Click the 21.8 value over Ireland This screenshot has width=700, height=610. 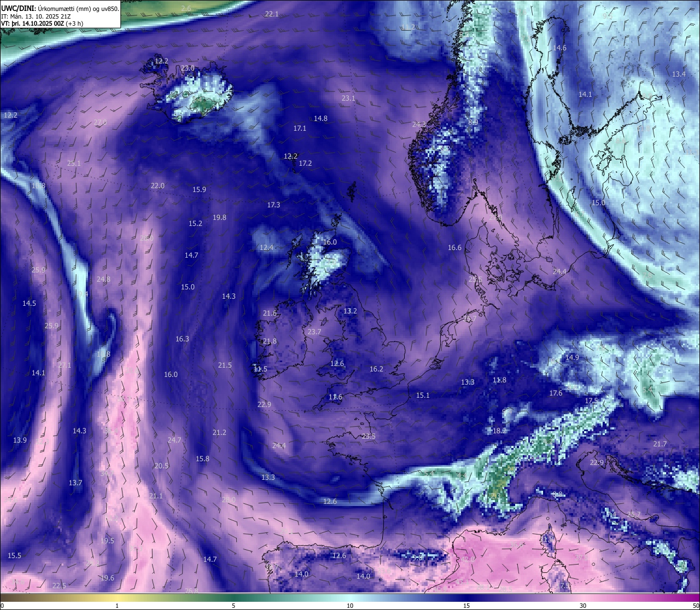click(x=270, y=341)
